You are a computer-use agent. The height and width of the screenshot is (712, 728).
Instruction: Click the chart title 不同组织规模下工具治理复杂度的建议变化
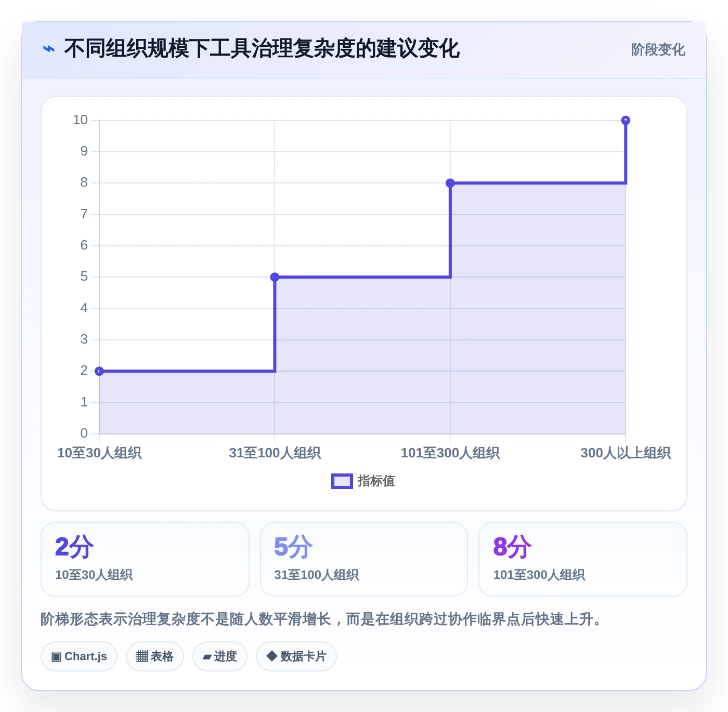click(x=262, y=49)
